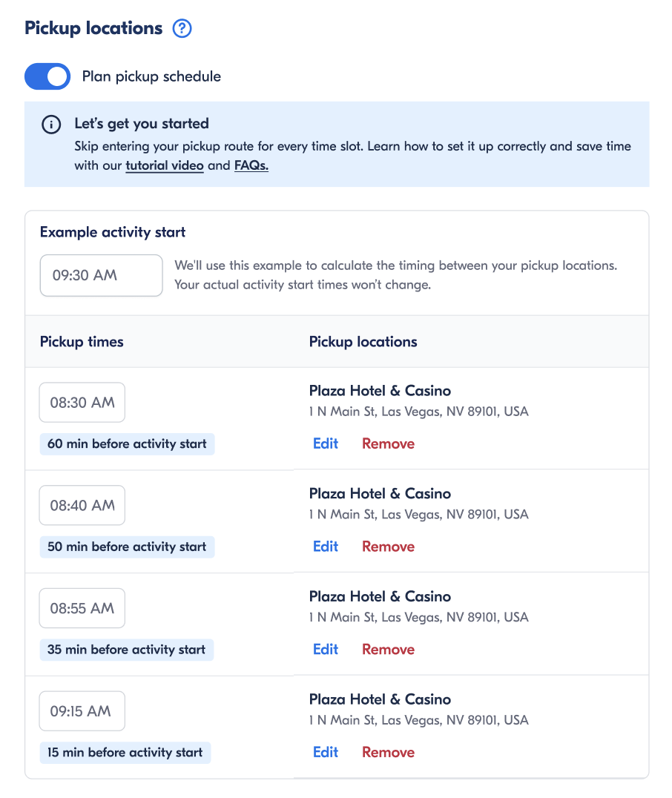Click the info icon in the banner
Viewport: 672px width, 798px height.
[x=51, y=125]
